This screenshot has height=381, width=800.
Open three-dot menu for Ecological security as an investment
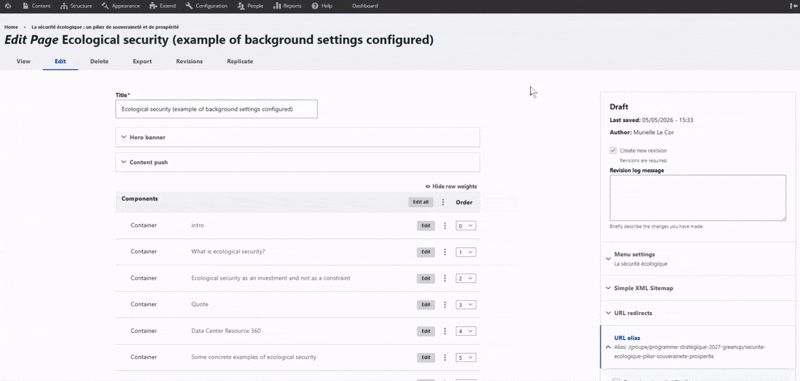pyautogui.click(x=445, y=278)
